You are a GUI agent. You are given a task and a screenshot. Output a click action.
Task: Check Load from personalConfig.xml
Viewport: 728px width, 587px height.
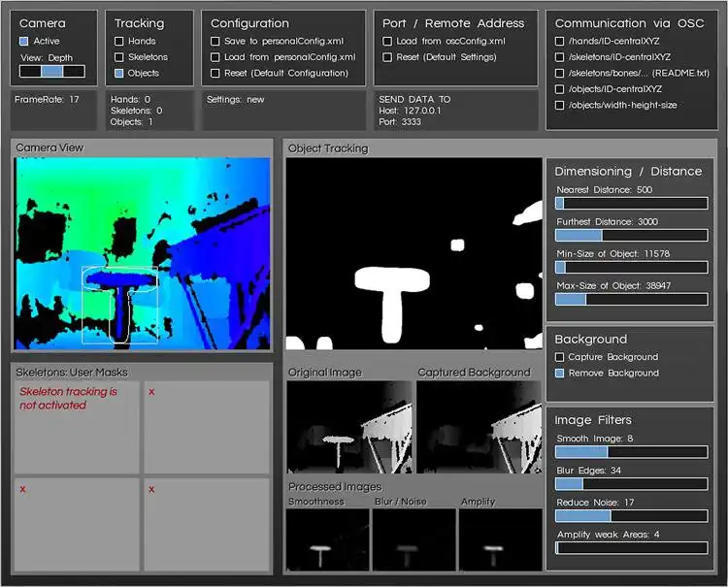215,57
